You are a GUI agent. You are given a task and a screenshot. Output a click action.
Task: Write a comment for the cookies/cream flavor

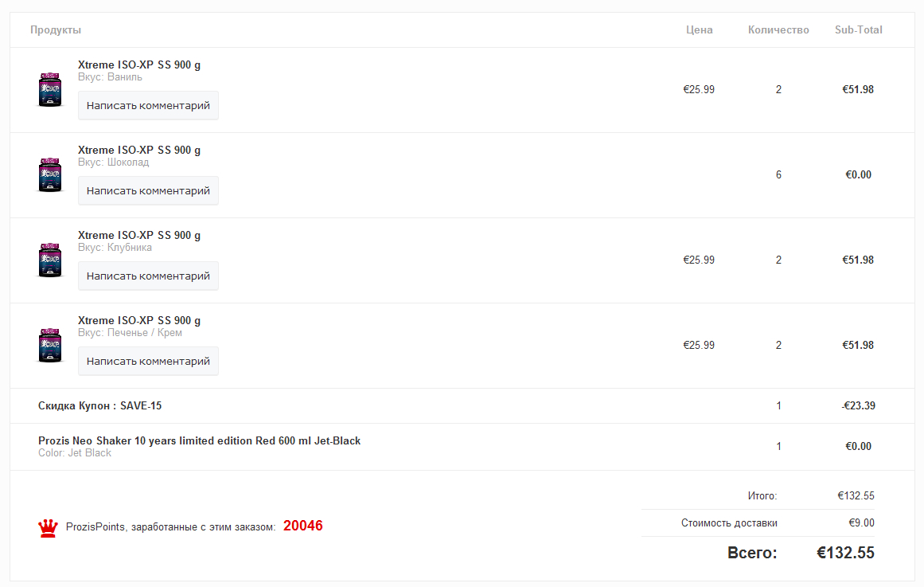click(148, 361)
